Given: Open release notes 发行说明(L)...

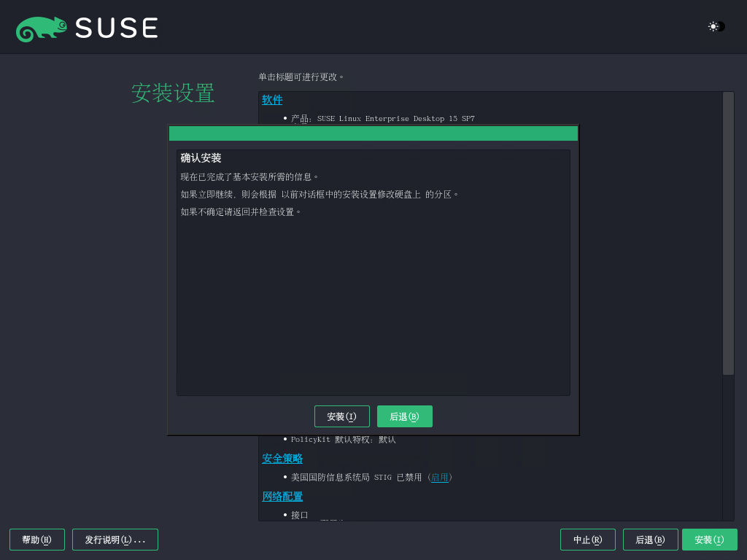Looking at the screenshot, I should point(115,540).
